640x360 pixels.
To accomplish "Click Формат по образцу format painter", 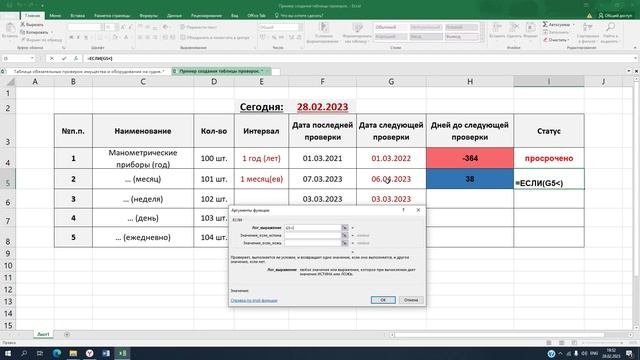I will (41, 40).
